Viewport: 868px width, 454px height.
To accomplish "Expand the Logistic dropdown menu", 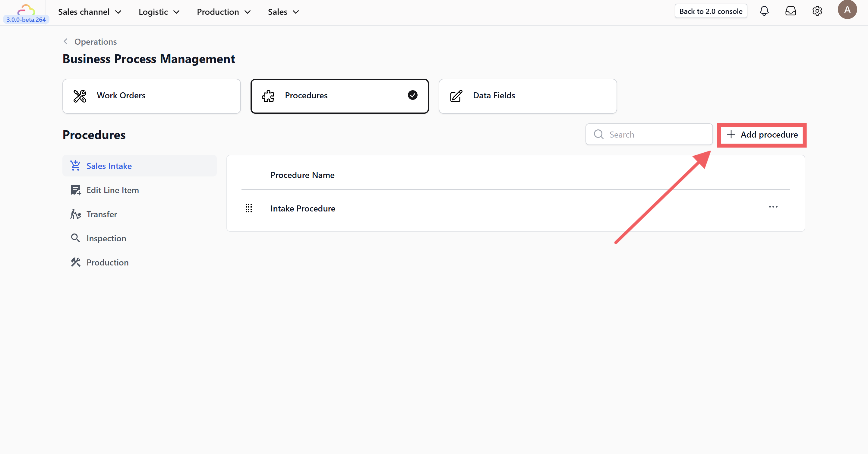I will 159,12.
